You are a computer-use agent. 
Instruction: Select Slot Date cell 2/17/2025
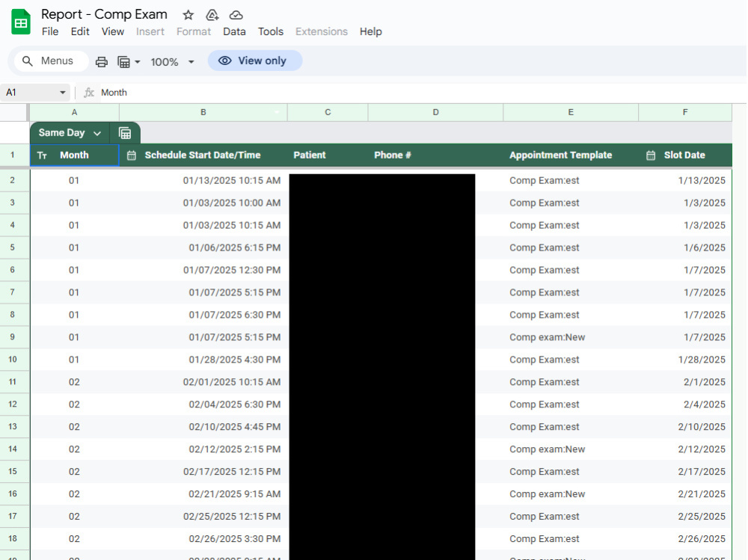(x=685, y=472)
